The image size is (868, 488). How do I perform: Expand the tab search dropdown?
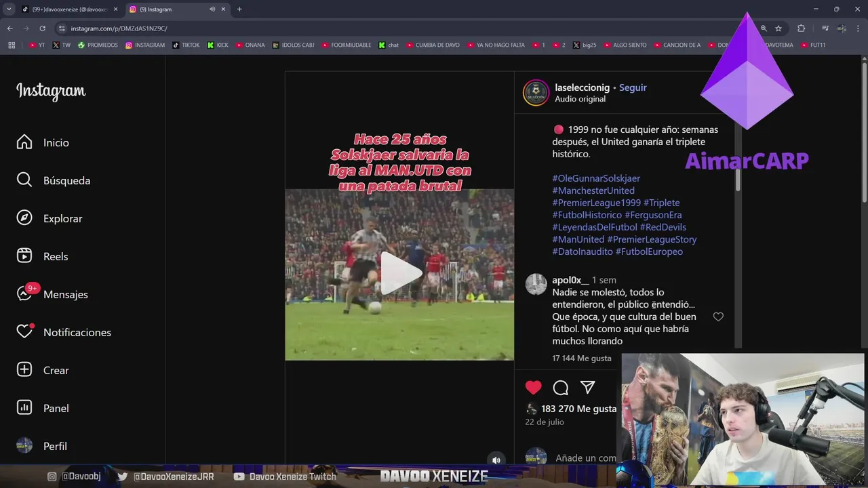9,9
